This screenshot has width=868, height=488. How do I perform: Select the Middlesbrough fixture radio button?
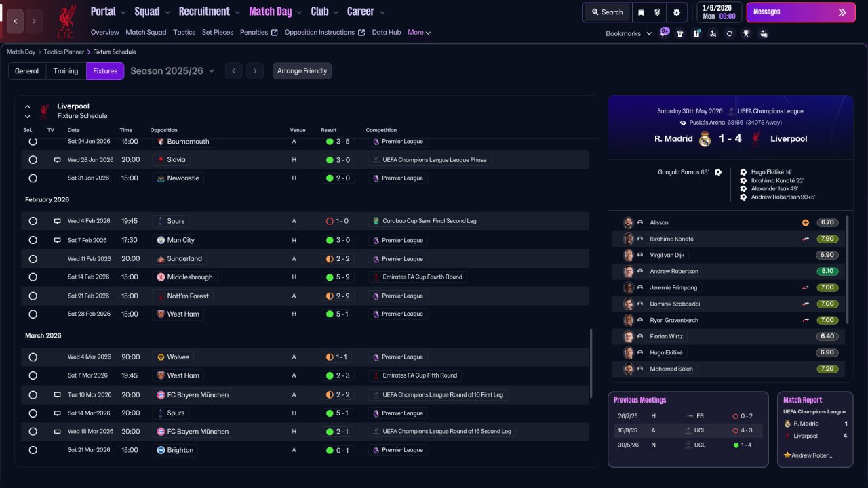[33, 277]
